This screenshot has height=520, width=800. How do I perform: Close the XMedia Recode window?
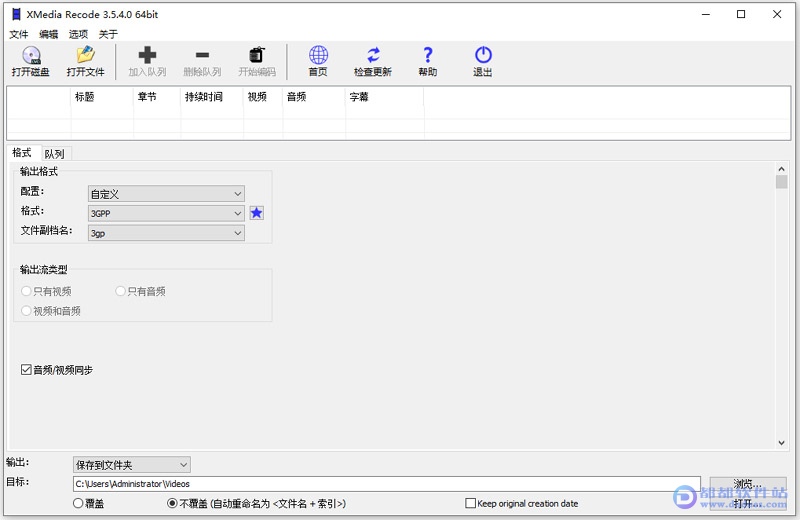777,14
